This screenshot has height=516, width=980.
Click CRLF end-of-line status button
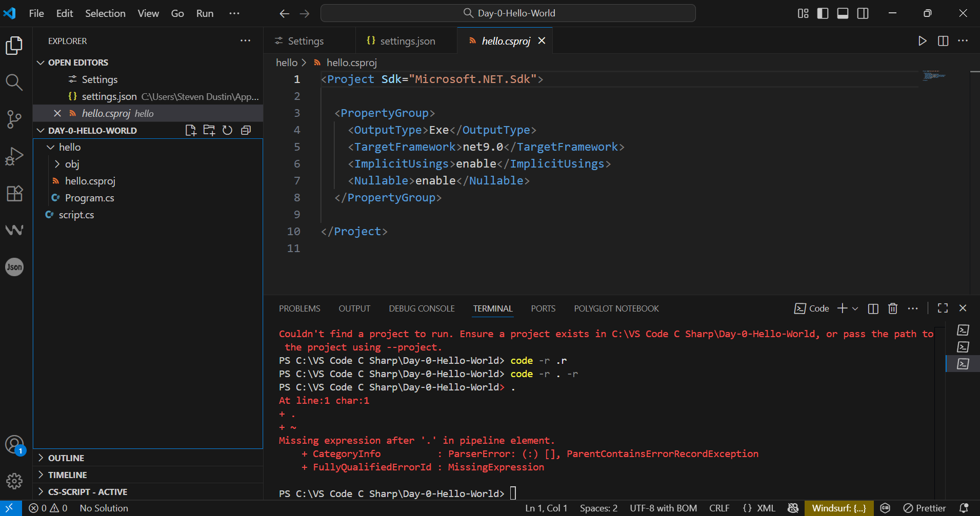[719, 508]
